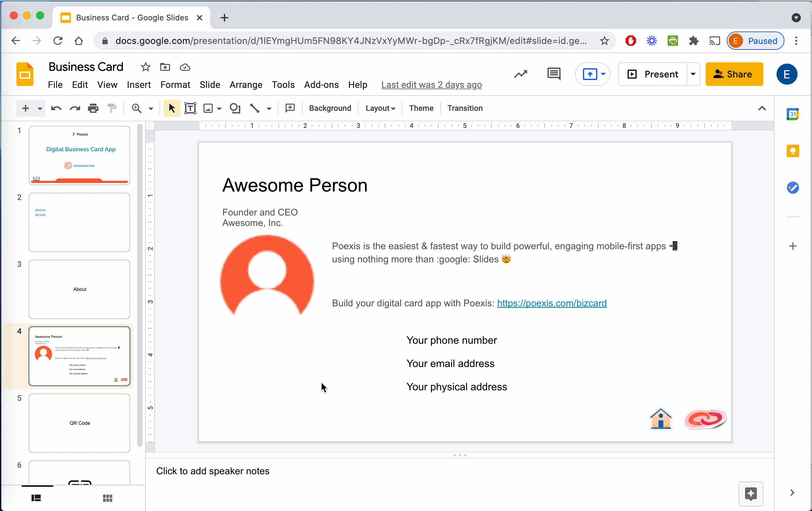The height and width of the screenshot is (511, 812).
Task: Click the Present button
Action: coord(652,74)
